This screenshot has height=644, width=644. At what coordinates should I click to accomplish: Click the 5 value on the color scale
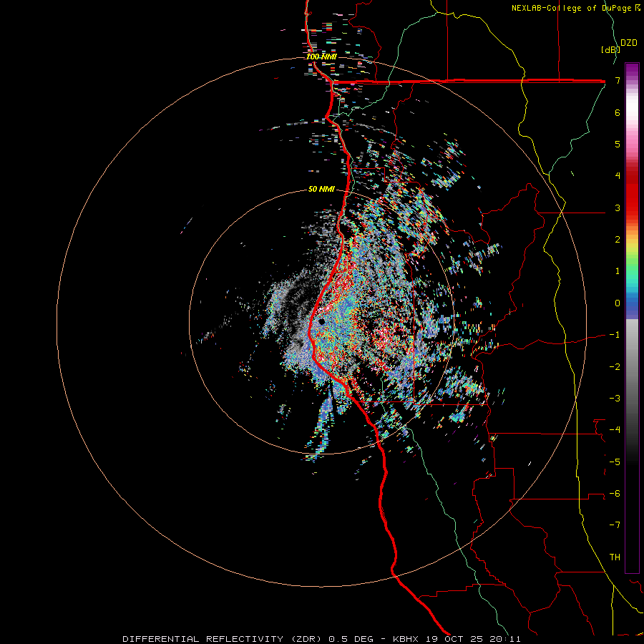618,144
